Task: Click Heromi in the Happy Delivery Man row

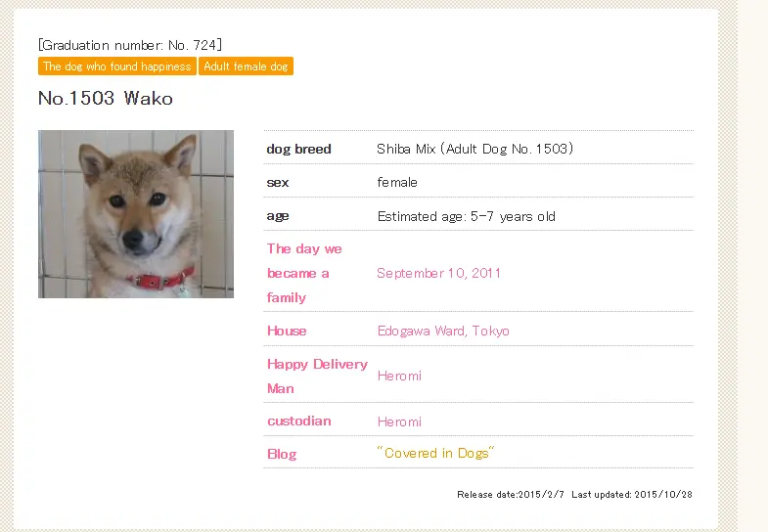Action: [x=399, y=377]
